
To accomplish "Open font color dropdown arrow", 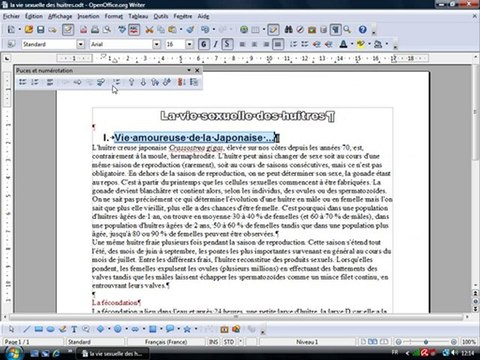I will click(352, 44).
